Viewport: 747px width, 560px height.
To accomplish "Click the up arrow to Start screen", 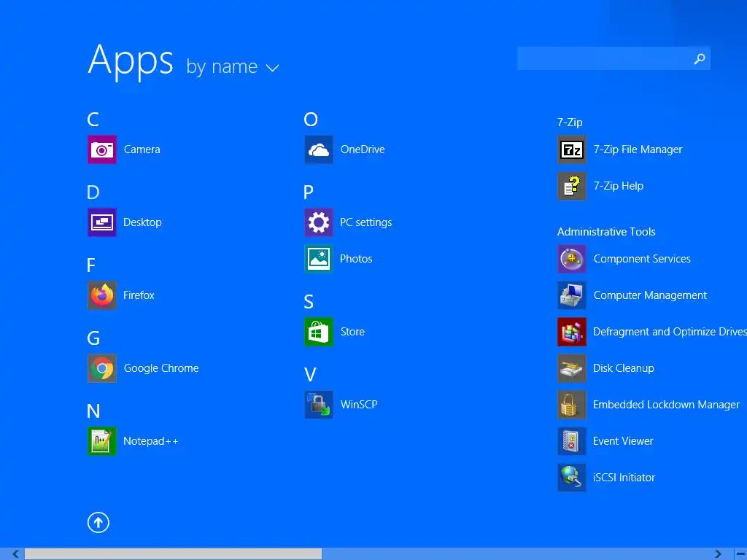I will tap(98, 522).
